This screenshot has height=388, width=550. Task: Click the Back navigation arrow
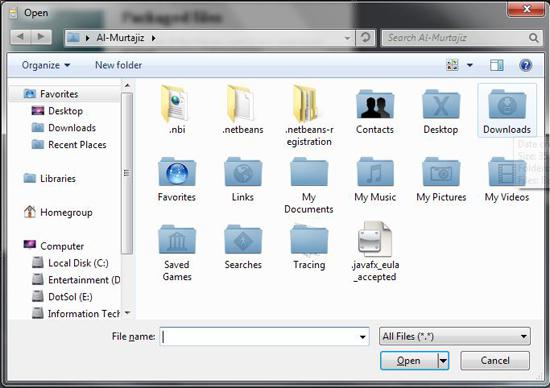point(20,36)
